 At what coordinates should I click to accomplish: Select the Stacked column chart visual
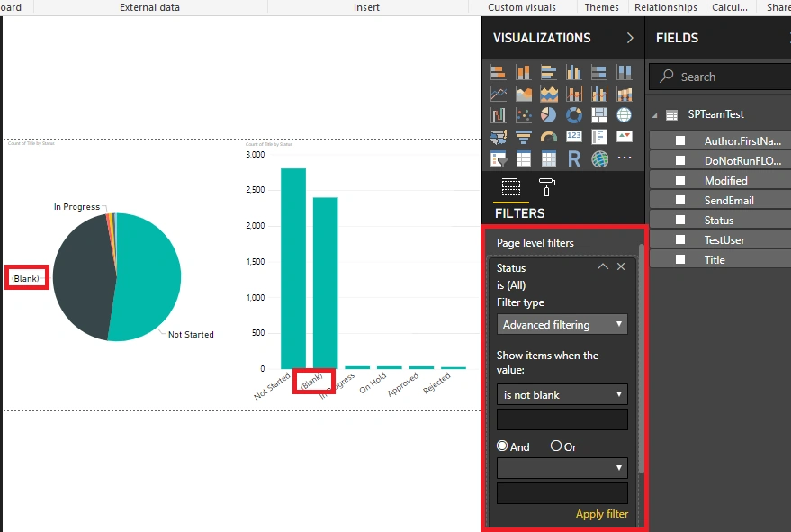[523, 73]
